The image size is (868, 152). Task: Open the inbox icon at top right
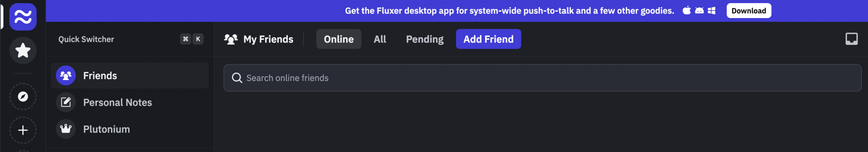click(x=851, y=39)
